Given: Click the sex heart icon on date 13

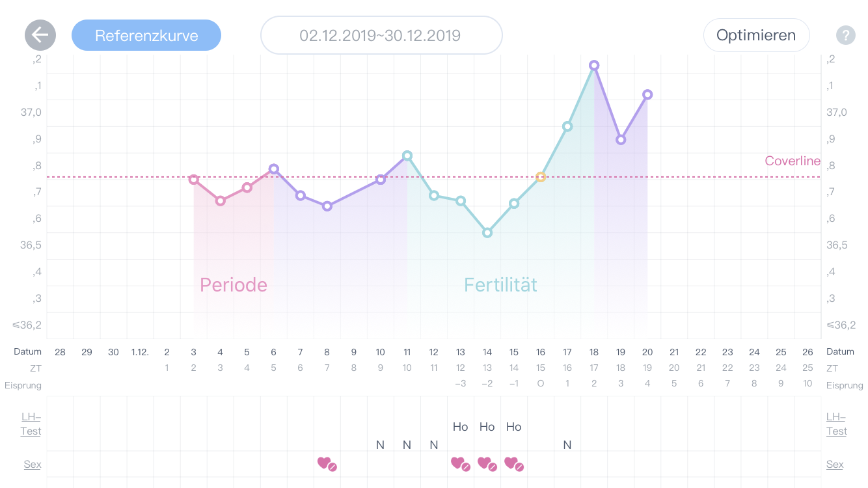Looking at the screenshot, I should point(460,463).
